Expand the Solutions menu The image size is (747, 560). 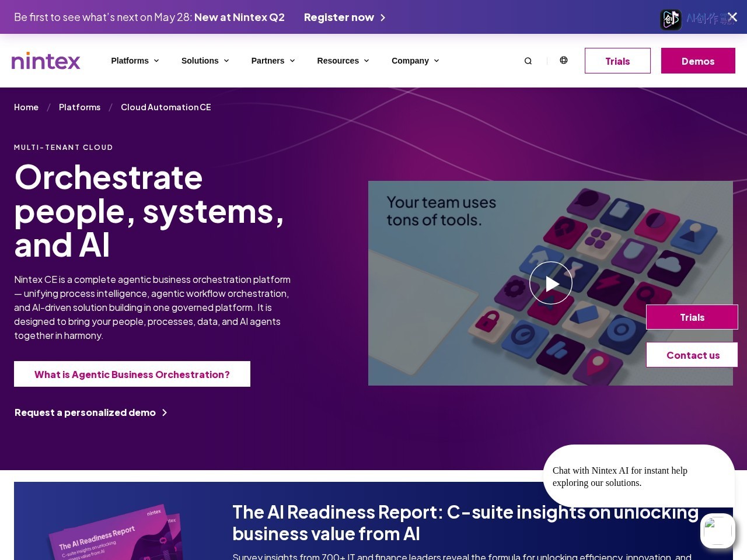tap(205, 61)
